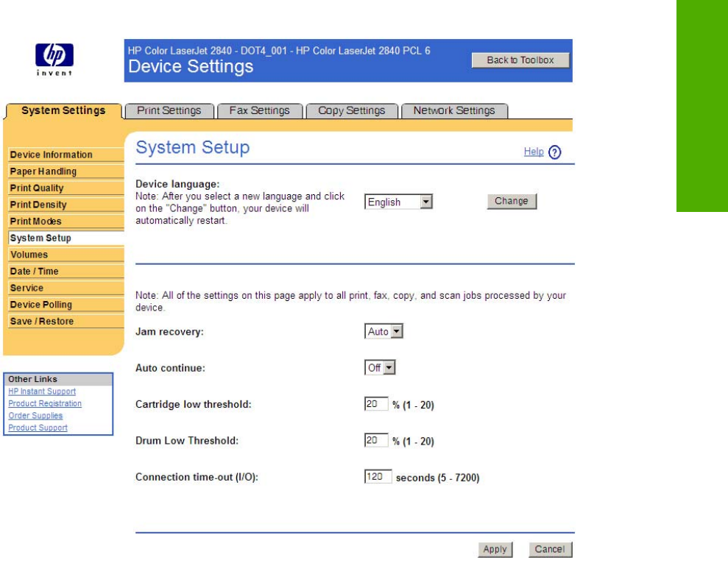The height and width of the screenshot is (563, 728).
Task: Click the Cartridge low threshold input field
Action: click(x=376, y=404)
